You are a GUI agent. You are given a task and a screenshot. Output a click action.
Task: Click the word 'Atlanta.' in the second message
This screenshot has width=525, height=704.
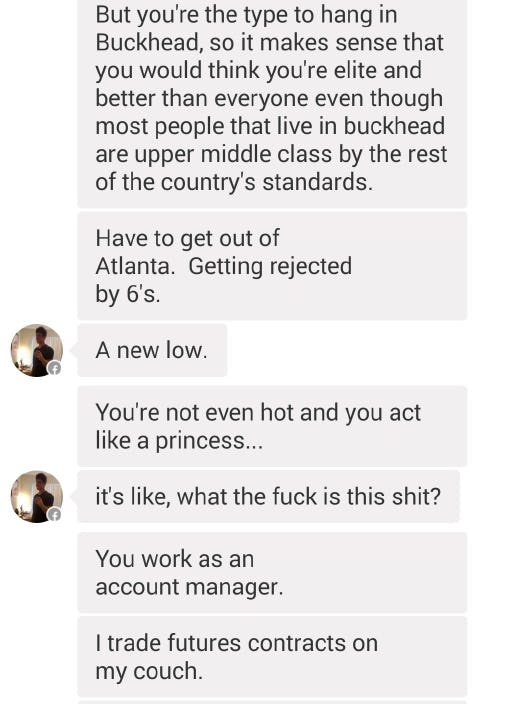pyautogui.click(x=135, y=266)
